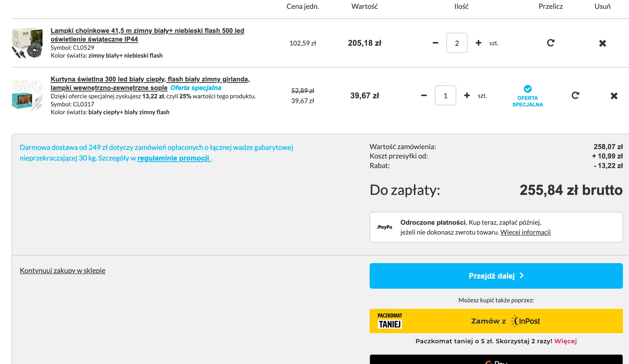Click the Lampki choinkowe product thumbnail
This screenshot has height=364, width=629.
pos(27,43)
